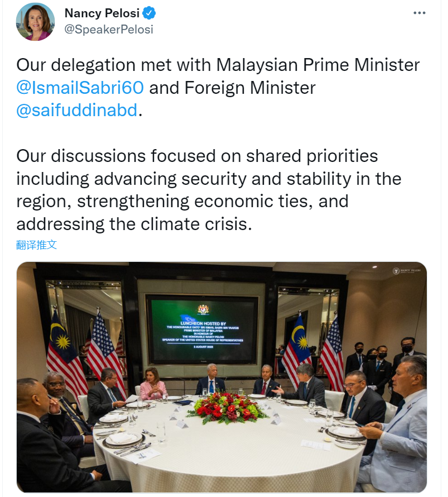
Task: Click the blue verified badge
Action: pyautogui.click(x=149, y=13)
